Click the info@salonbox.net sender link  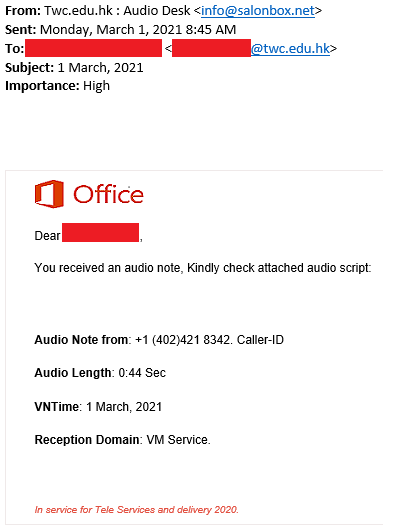258,11
